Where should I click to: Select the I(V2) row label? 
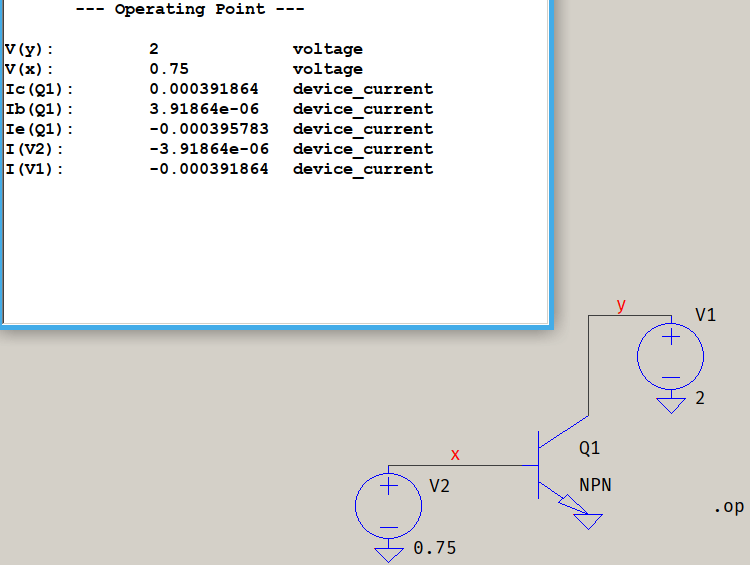click(33, 149)
